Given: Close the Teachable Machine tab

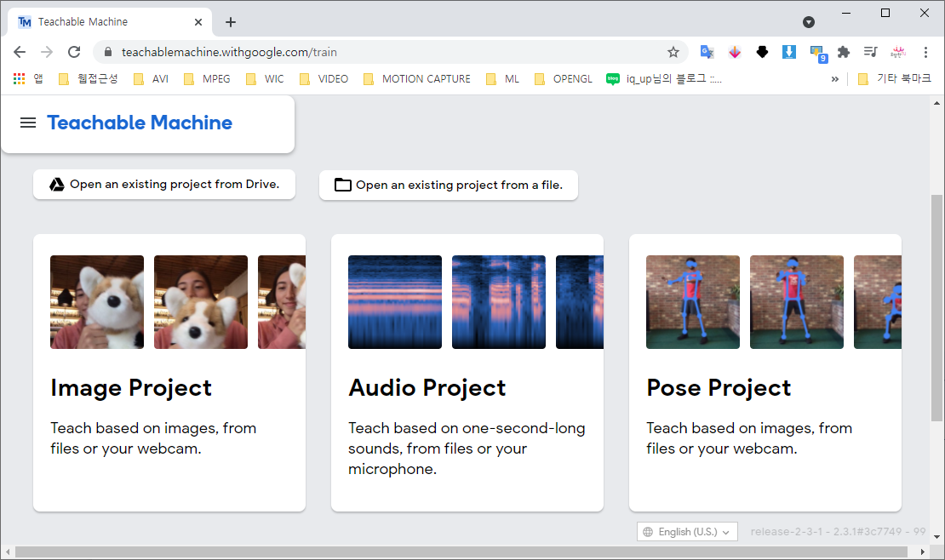Looking at the screenshot, I should click(x=198, y=22).
